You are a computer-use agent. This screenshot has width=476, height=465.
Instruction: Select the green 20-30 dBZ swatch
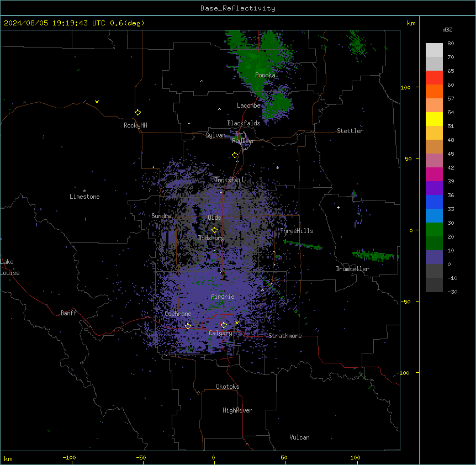434,230
